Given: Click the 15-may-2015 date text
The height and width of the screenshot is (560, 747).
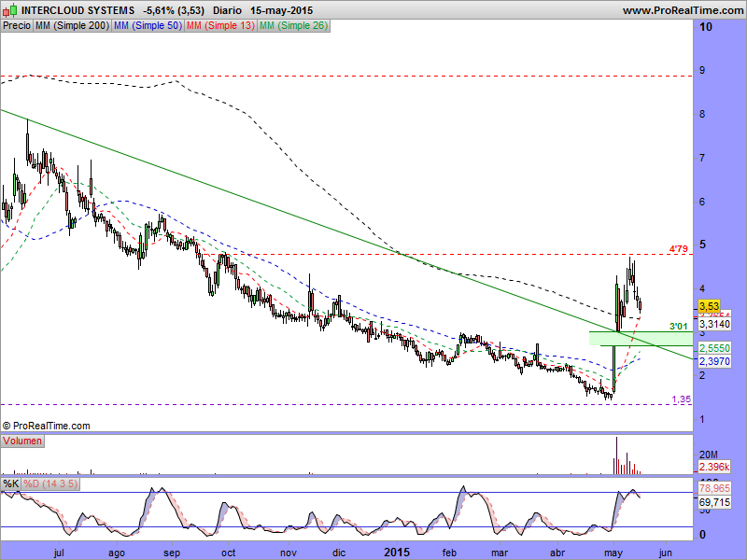Looking at the screenshot, I should click(282, 10).
